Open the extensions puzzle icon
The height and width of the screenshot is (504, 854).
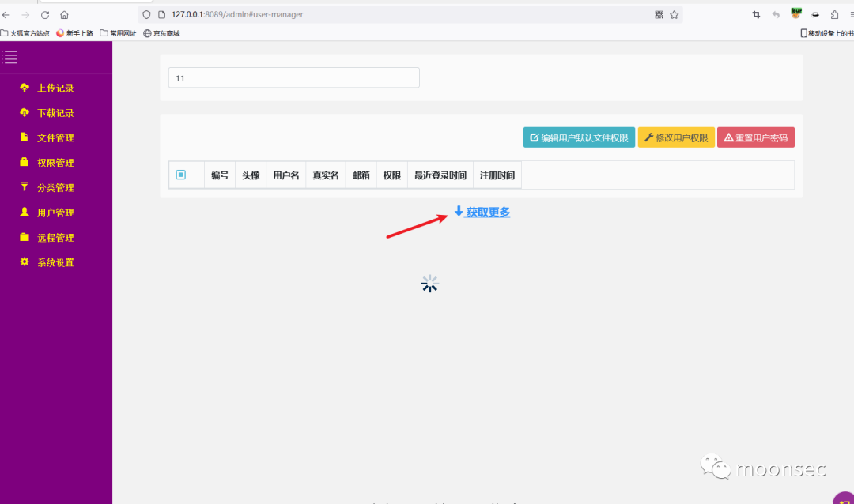[834, 15]
